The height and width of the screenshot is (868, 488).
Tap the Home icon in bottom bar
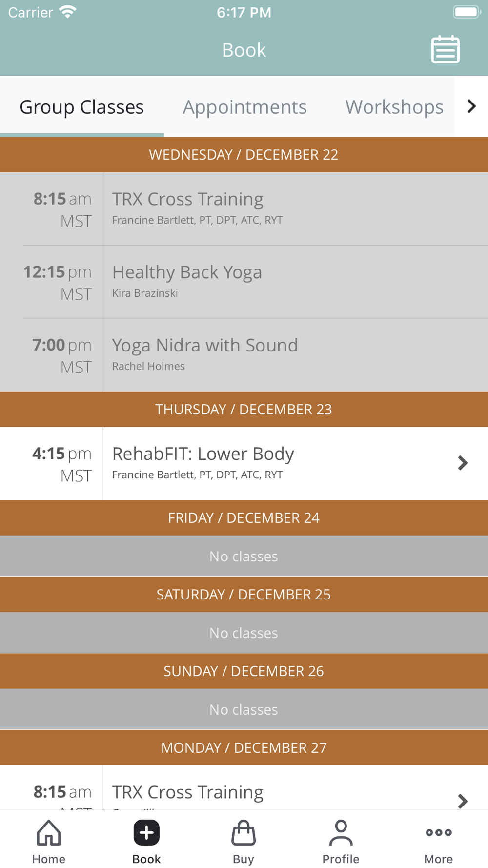pyautogui.click(x=49, y=832)
